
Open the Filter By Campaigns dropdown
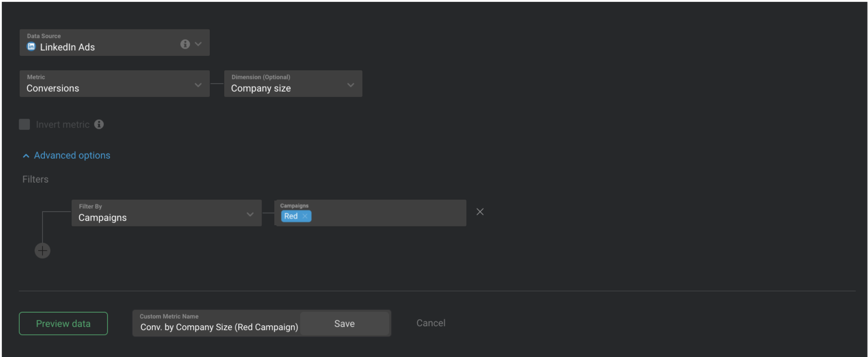[x=166, y=213]
